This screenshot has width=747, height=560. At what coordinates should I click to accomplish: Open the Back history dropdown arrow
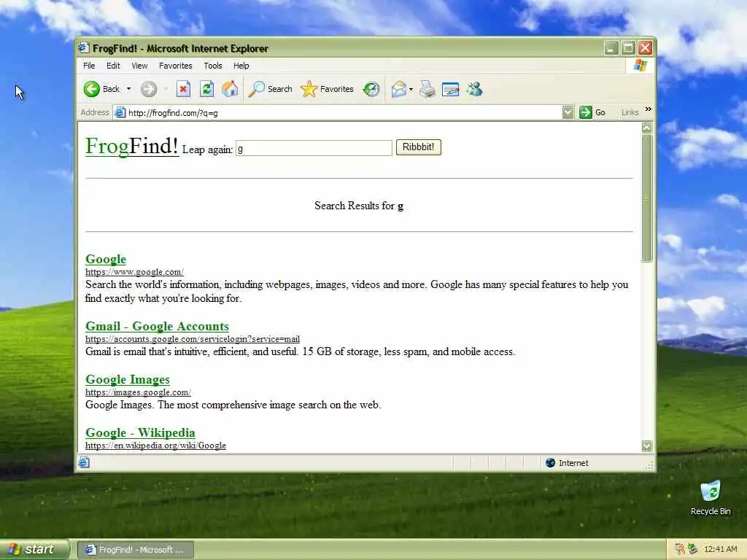point(128,89)
